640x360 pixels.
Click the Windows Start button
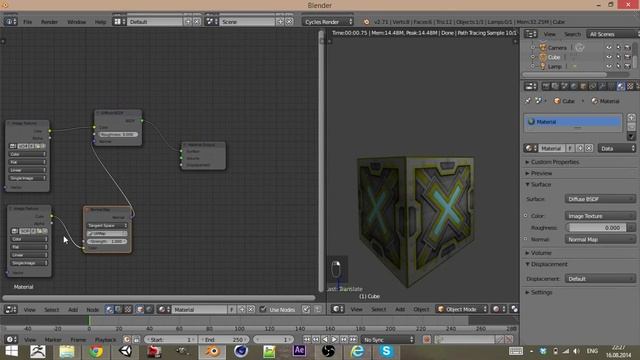[11, 351]
